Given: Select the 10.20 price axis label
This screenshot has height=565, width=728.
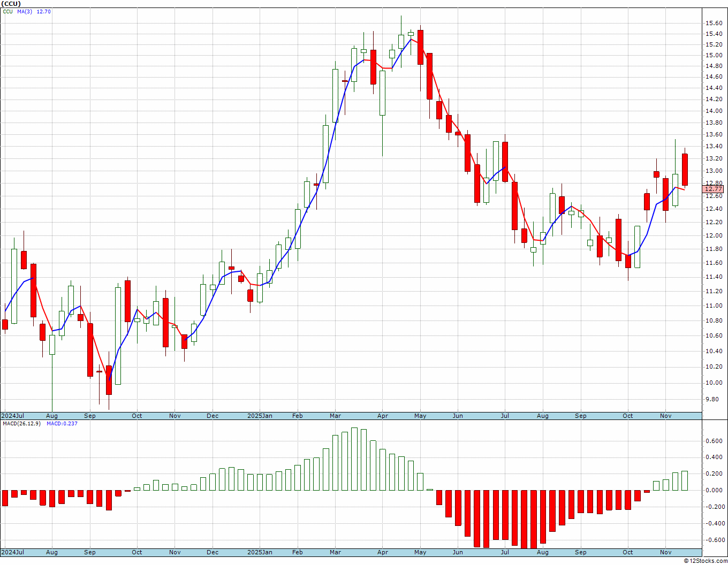Looking at the screenshot, I should [x=714, y=367].
